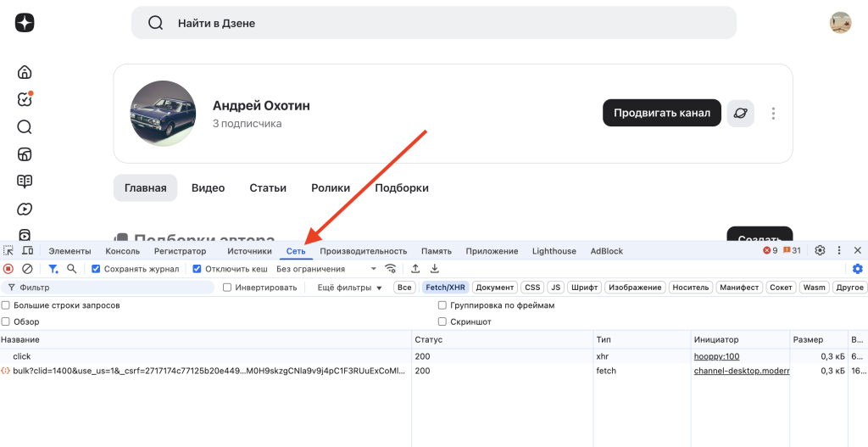868x447 pixels.
Task: Uncheck the Сохранять журнал checkbox
Action: coord(96,269)
